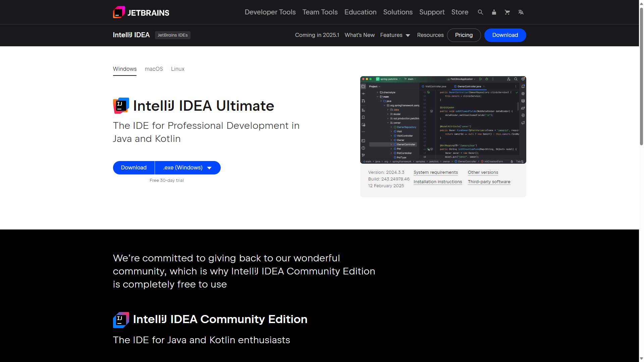
Task: Open Installation instructions link
Action: (x=437, y=182)
